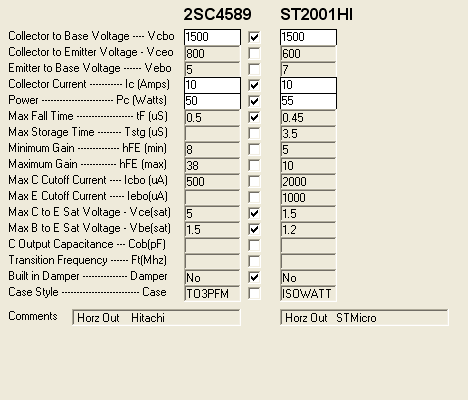Click the 2SC4589 Vcbo field showing 1500
Image resolution: width=468 pixels, height=400 pixels.
[x=212, y=37]
